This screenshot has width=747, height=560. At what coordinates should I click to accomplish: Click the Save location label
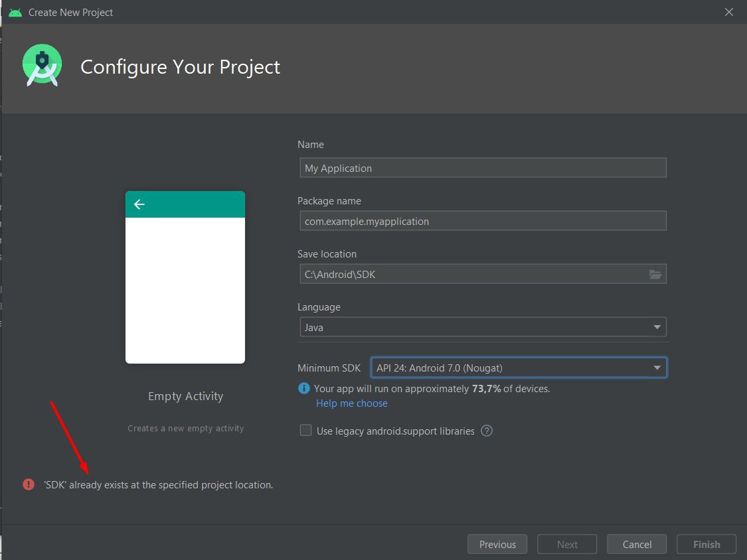(x=327, y=254)
